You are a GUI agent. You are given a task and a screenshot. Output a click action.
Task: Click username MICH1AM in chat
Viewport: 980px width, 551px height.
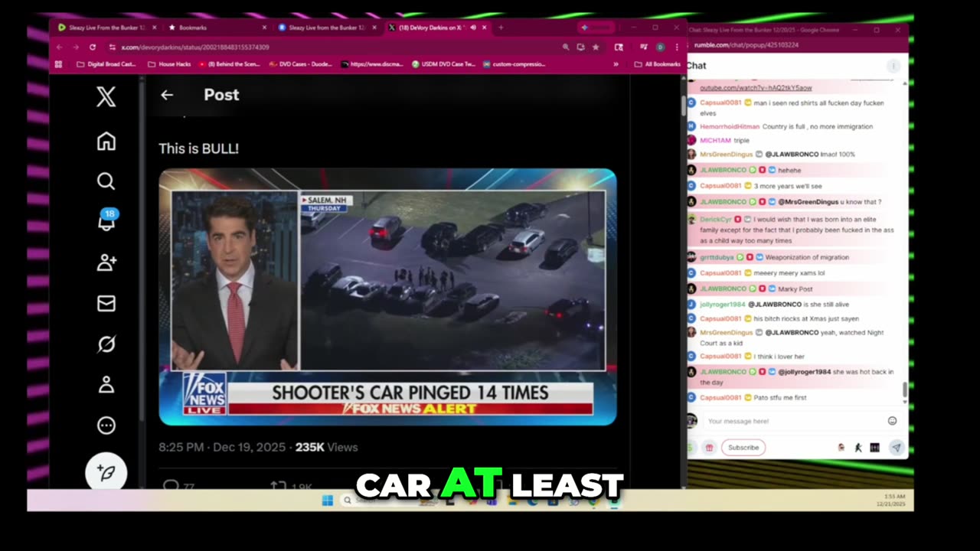[x=715, y=141]
